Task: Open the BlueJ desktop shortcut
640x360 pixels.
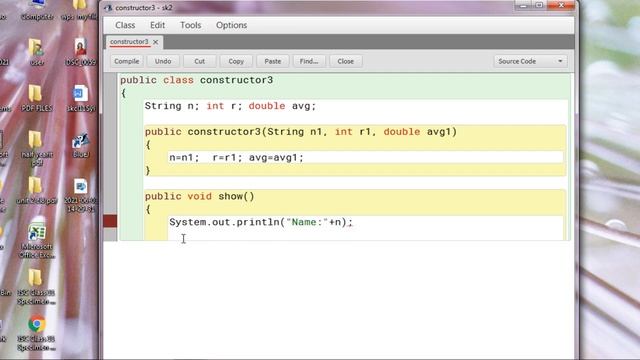Action: point(80,145)
